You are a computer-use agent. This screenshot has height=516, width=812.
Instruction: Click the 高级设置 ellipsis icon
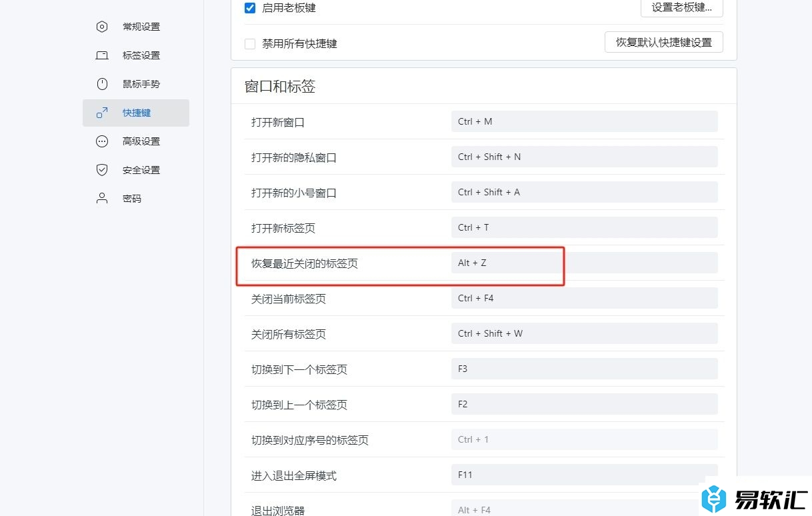click(102, 141)
